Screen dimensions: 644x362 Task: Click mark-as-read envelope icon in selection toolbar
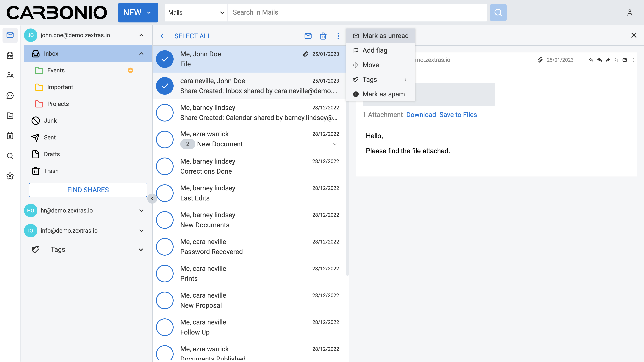click(x=308, y=36)
